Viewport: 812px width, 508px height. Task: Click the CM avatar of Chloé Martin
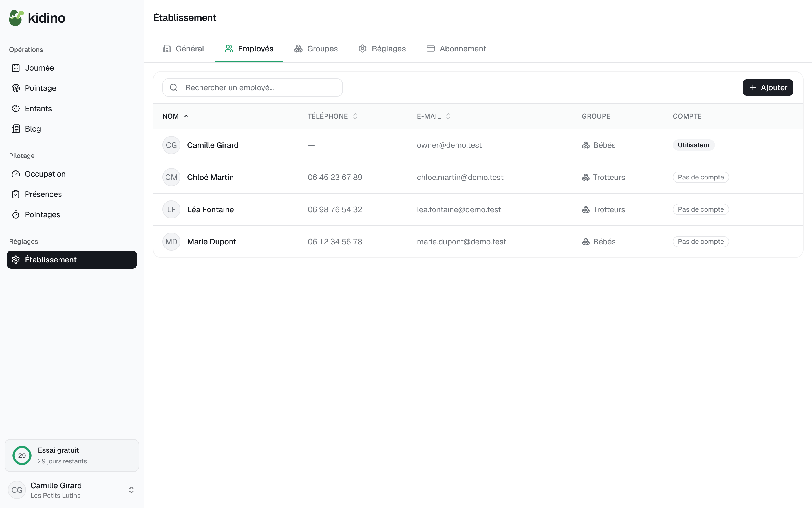point(171,178)
